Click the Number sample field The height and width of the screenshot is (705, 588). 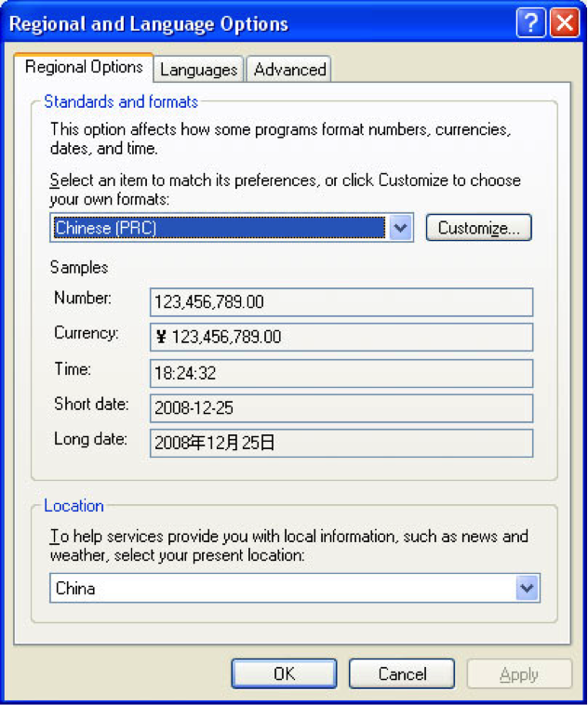pos(341,302)
